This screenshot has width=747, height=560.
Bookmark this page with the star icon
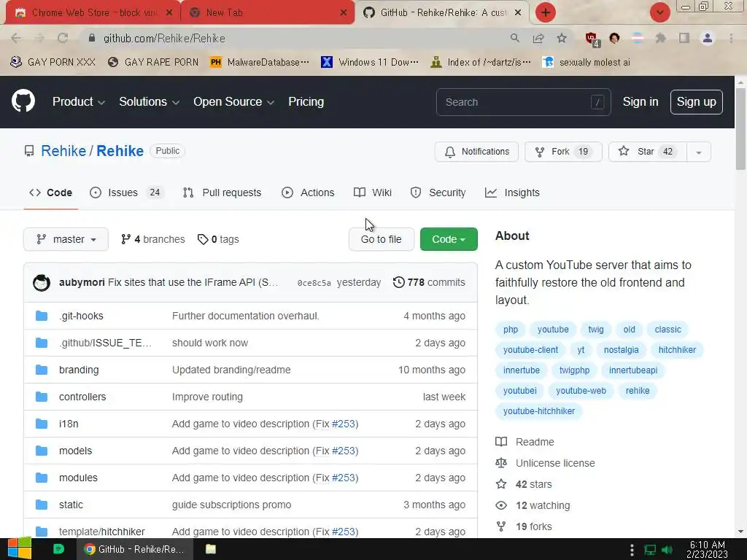562,38
